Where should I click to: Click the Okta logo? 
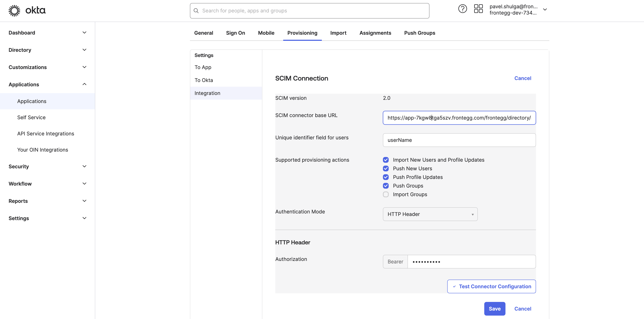27,10
